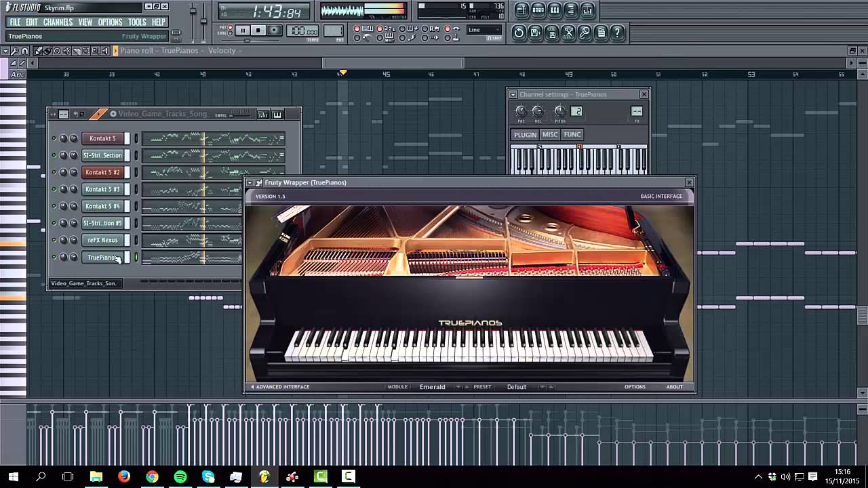Click the undo history circular arrow icon
Image resolution: width=868 pixels, height=488 pixels.
point(519,33)
